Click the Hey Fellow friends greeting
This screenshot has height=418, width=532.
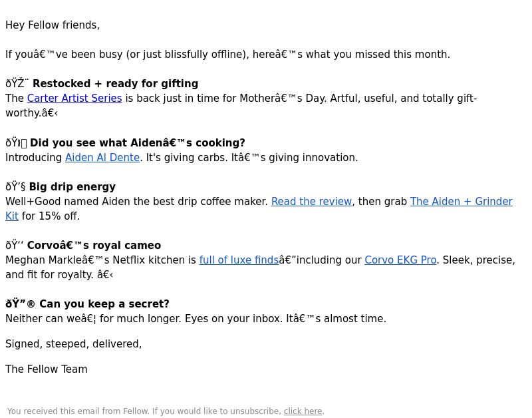[53, 25]
